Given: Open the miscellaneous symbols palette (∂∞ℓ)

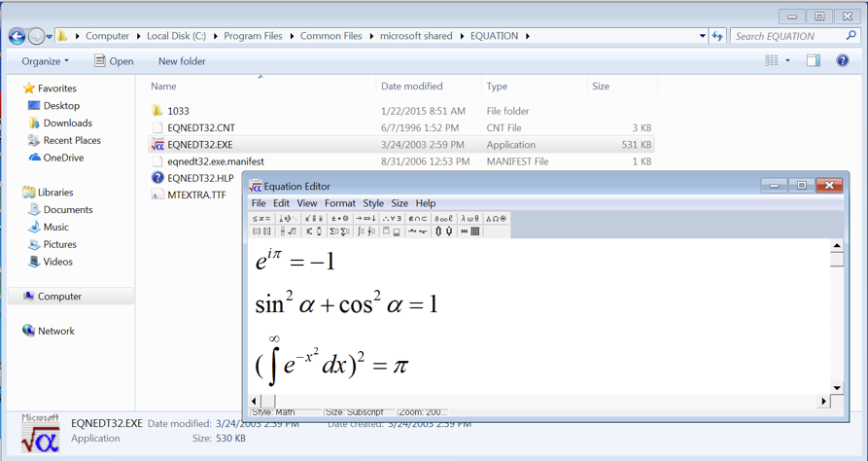Looking at the screenshot, I should (x=444, y=218).
